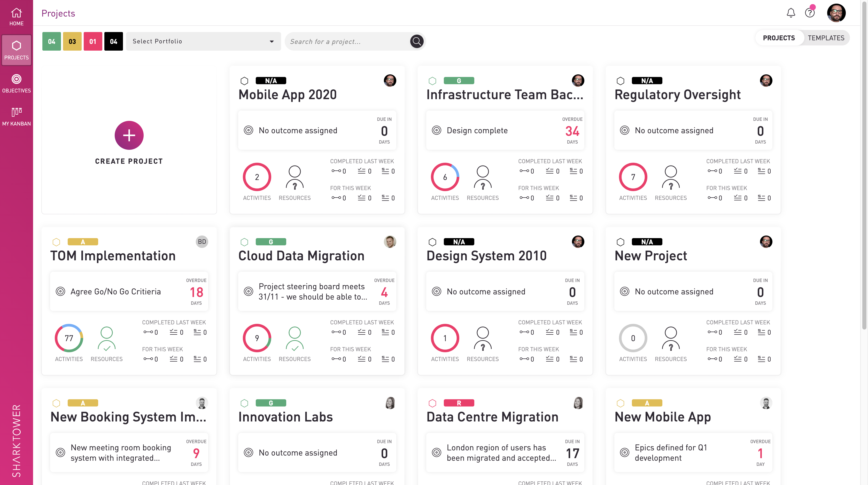The width and height of the screenshot is (868, 485).
Task: Open the help question mark icon
Action: pos(809,13)
